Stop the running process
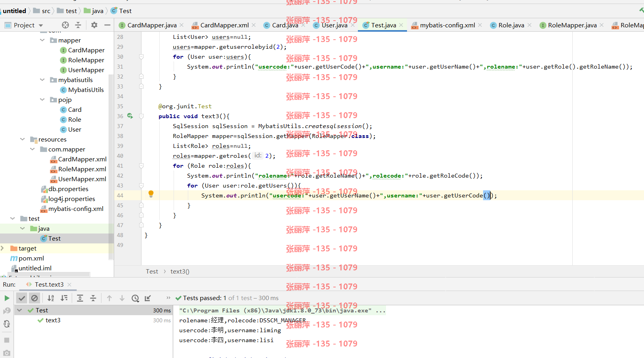Viewport: 644px width, 358px height. point(7,340)
